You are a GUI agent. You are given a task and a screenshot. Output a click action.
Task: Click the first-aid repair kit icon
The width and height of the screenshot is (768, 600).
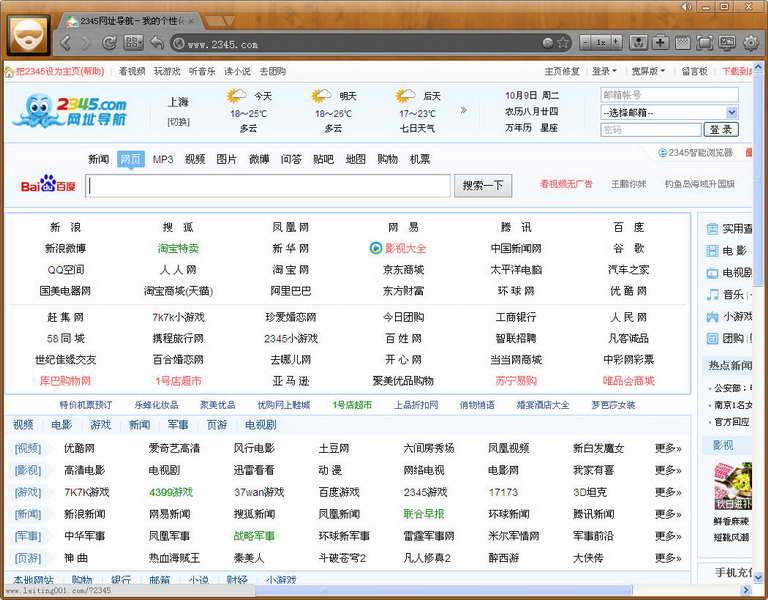click(660, 43)
